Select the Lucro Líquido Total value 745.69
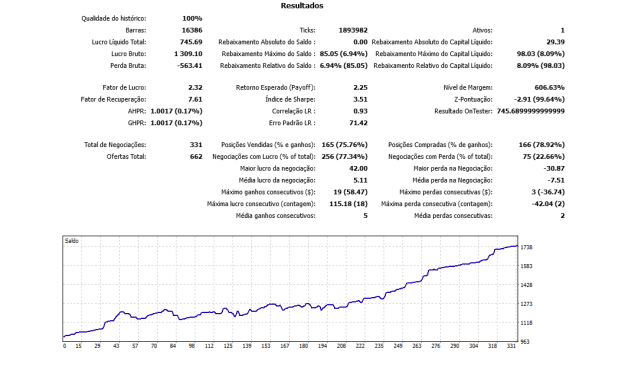625x365 pixels. pos(191,42)
